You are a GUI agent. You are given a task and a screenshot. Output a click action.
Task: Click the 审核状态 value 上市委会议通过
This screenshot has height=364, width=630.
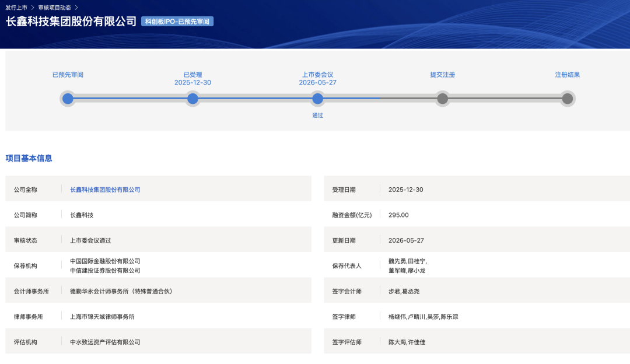(x=90, y=241)
